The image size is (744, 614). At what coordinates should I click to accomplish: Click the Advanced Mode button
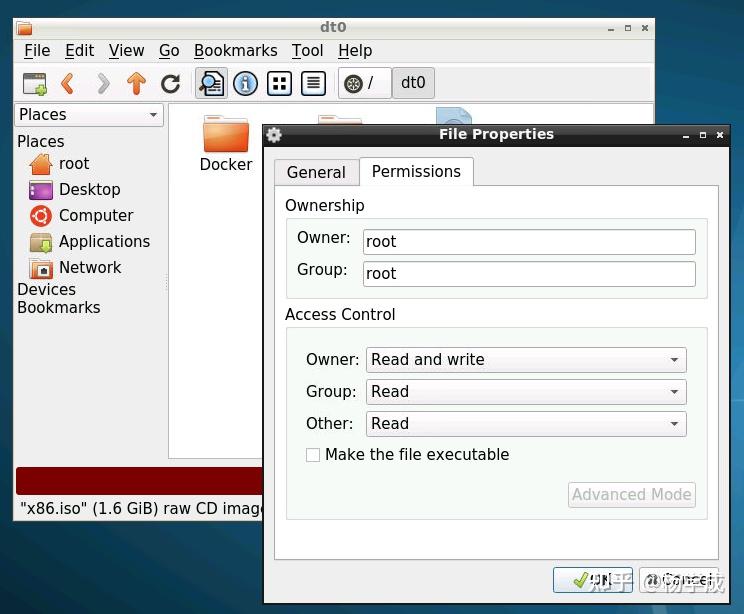coord(632,495)
